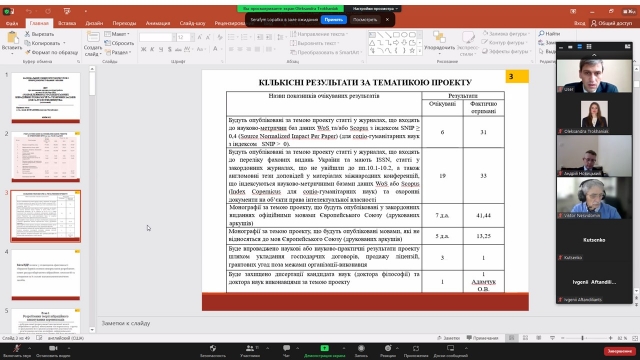
Task: Click Заметки notes in status bar
Action: (448, 338)
